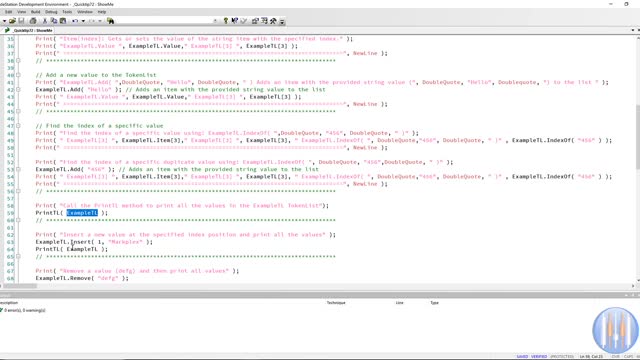Click the highlighted ExampleTL on line 59
This screenshot has width=640, height=360.
(x=82, y=213)
